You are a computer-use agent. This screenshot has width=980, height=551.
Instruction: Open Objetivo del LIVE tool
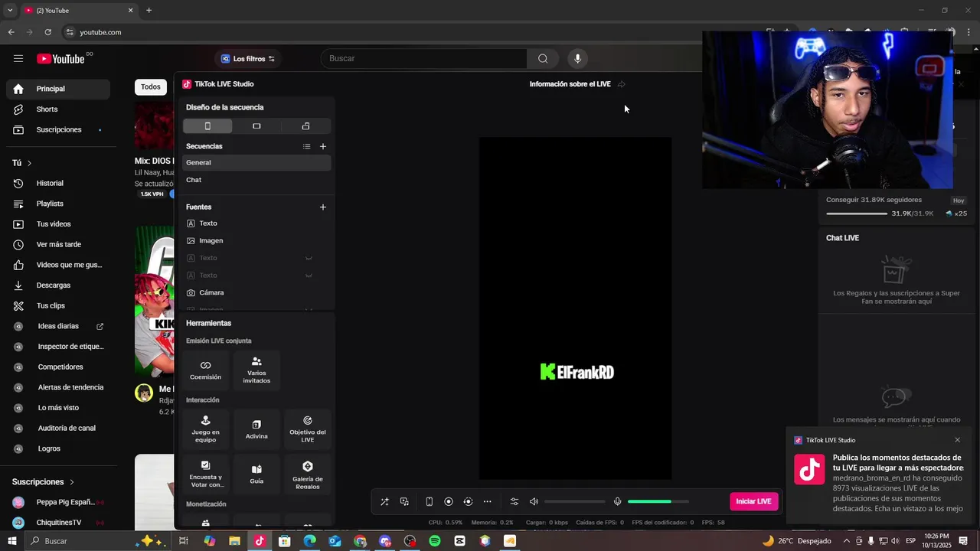click(308, 429)
